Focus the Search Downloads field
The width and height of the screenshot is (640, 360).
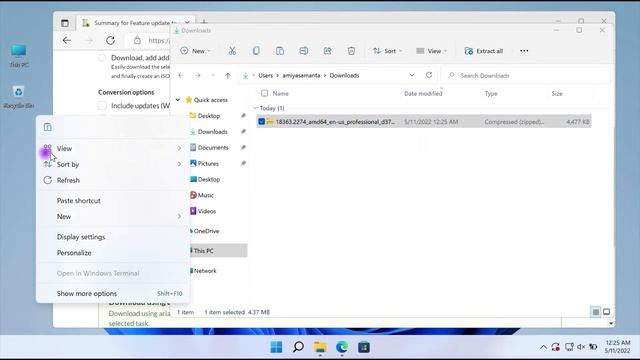[x=526, y=76]
